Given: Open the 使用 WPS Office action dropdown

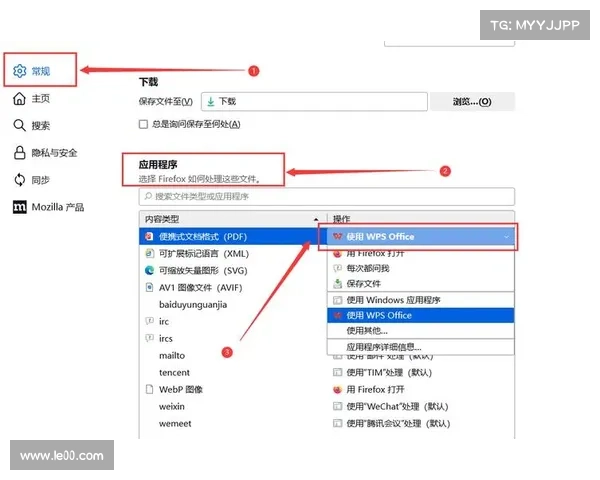Looking at the screenshot, I should coord(421,237).
